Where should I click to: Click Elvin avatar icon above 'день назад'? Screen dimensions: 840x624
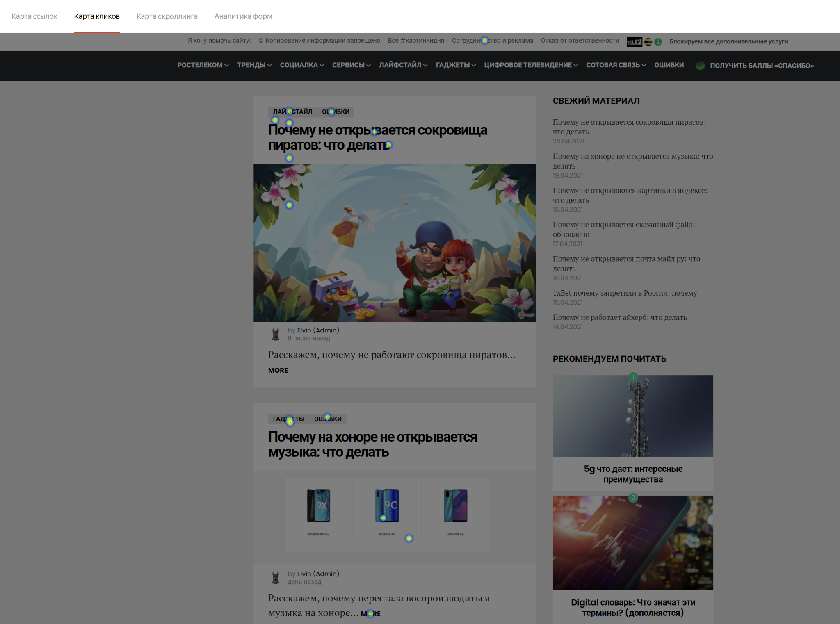[x=276, y=578]
